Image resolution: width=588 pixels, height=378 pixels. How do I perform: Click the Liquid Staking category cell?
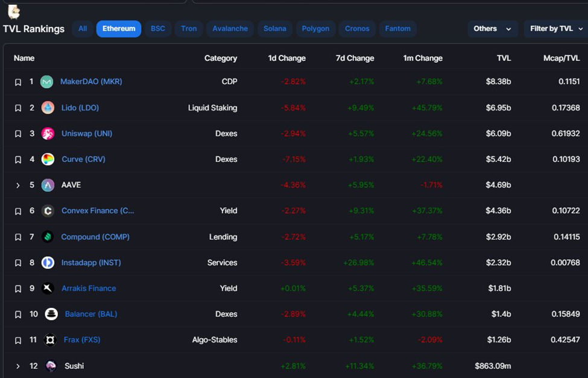coord(213,108)
